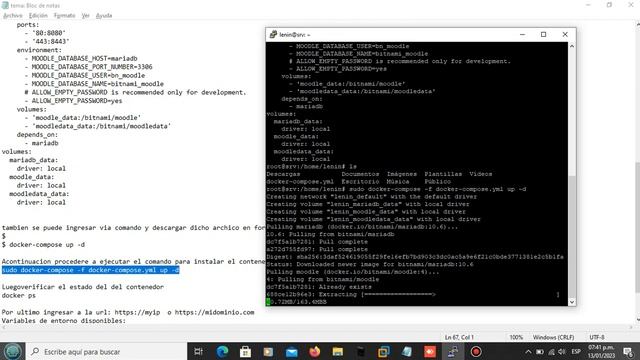Screen dimensions: 640x360
Task: Switch to PuTTY via its taskbar icon
Action: point(453,351)
